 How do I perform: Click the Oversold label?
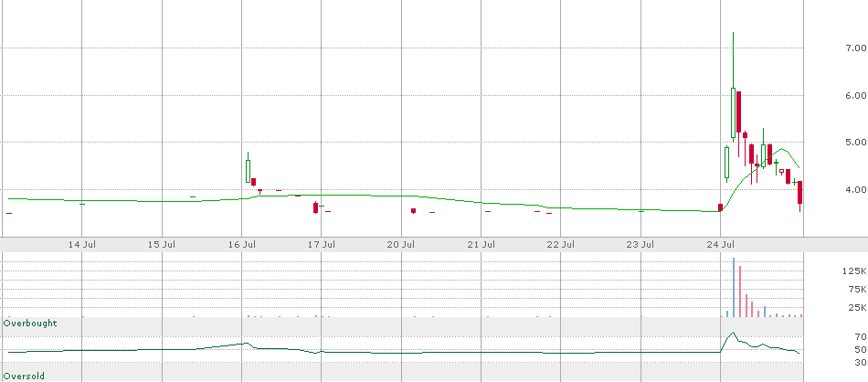[x=25, y=376]
